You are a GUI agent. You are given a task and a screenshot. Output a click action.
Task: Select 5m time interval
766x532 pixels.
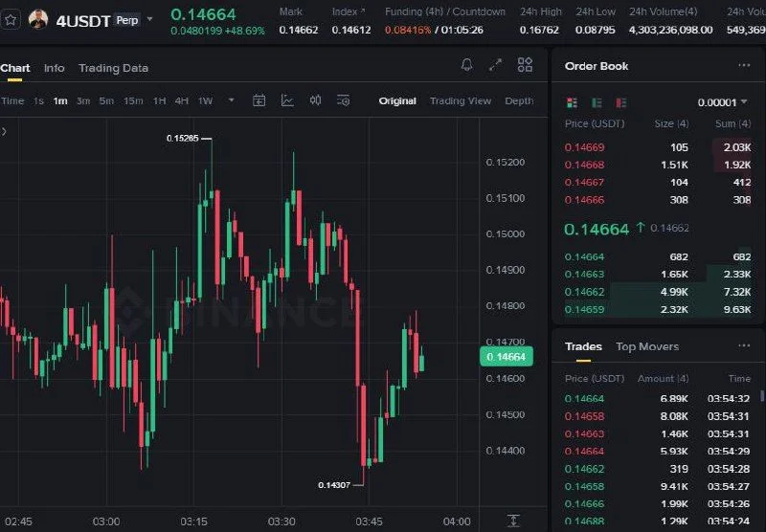click(x=106, y=101)
